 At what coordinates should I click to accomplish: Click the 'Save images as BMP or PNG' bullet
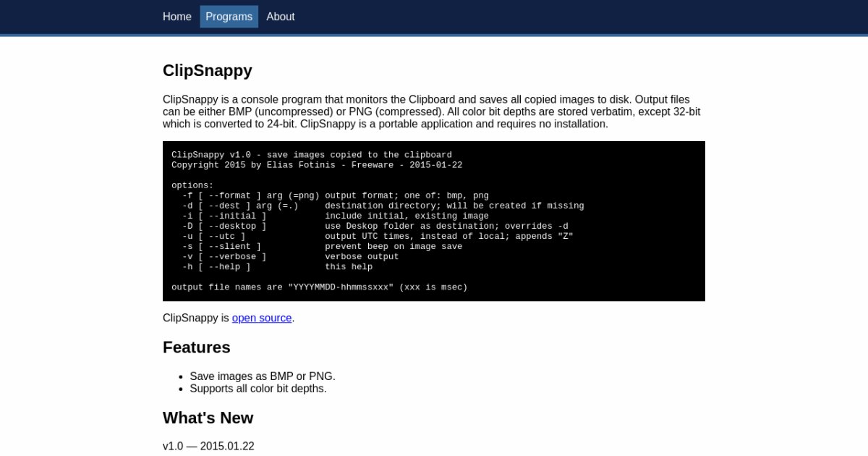(x=263, y=376)
